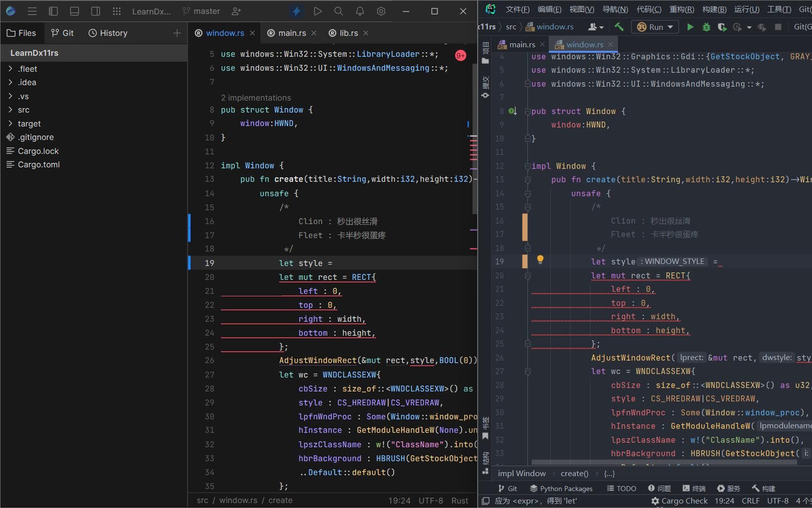Screen dimensions: 812x508
Task: Click the green Run play button in CLion
Action: point(690,27)
